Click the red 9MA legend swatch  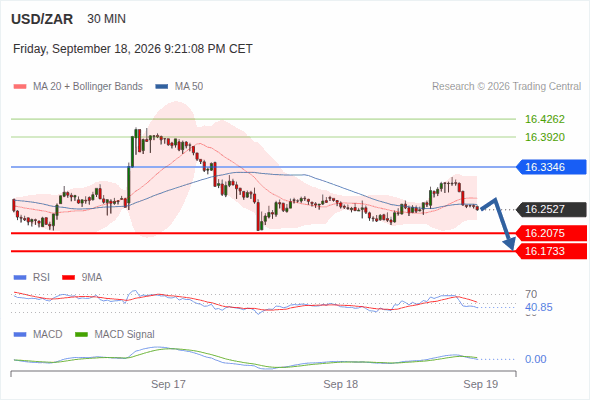coord(68,278)
